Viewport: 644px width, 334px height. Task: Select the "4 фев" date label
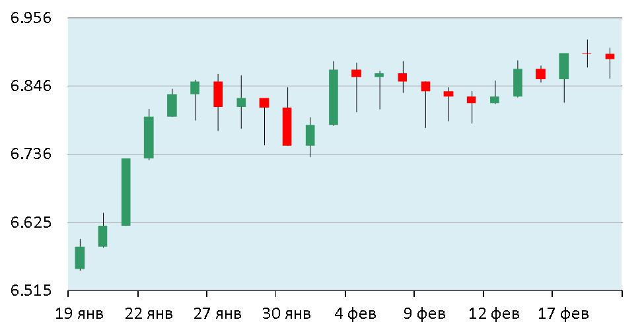click(x=355, y=314)
